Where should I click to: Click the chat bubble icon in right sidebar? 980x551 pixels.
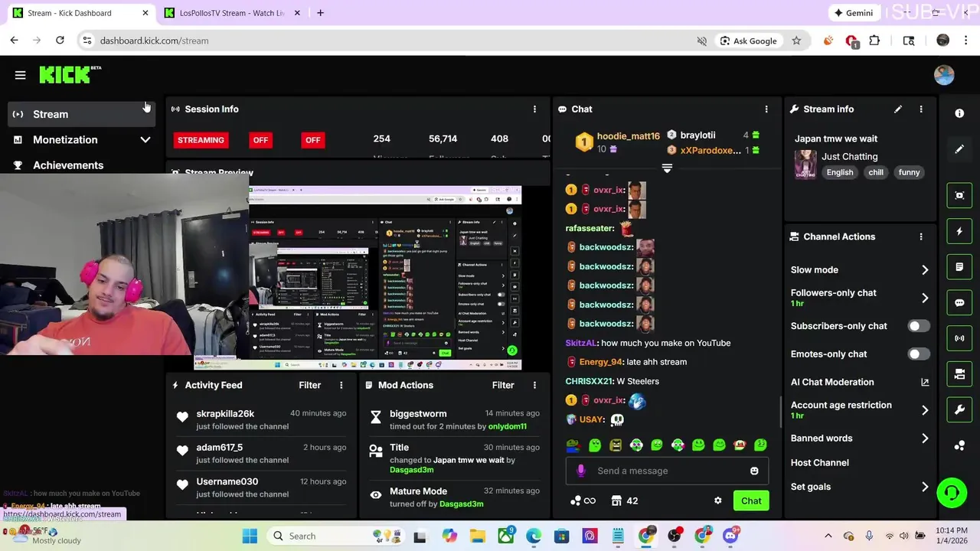[x=959, y=302]
